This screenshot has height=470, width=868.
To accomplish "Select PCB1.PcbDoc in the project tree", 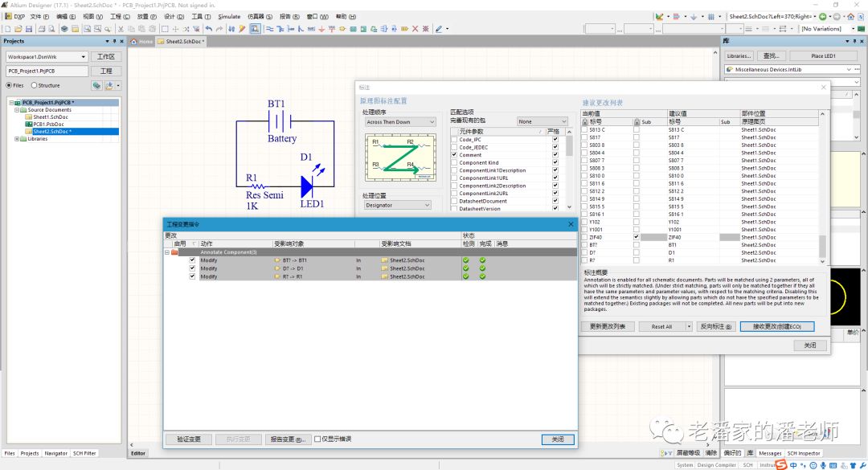I will click(48, 125).
